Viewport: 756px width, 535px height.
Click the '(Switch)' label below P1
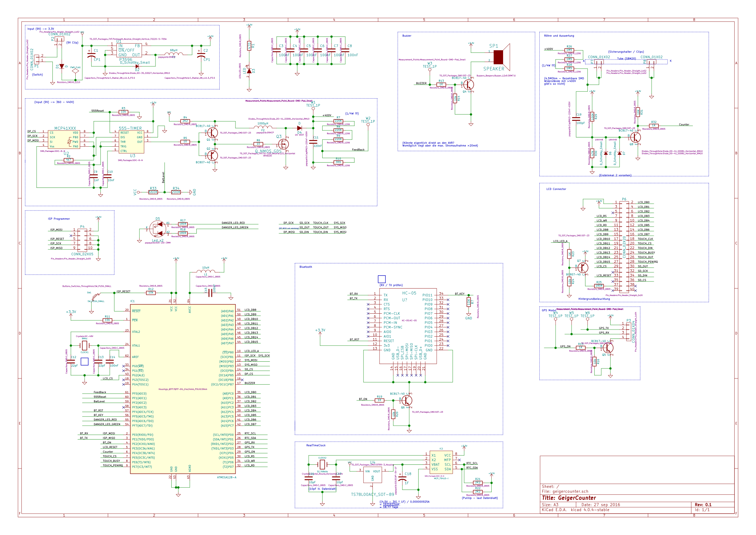[37, 75]
